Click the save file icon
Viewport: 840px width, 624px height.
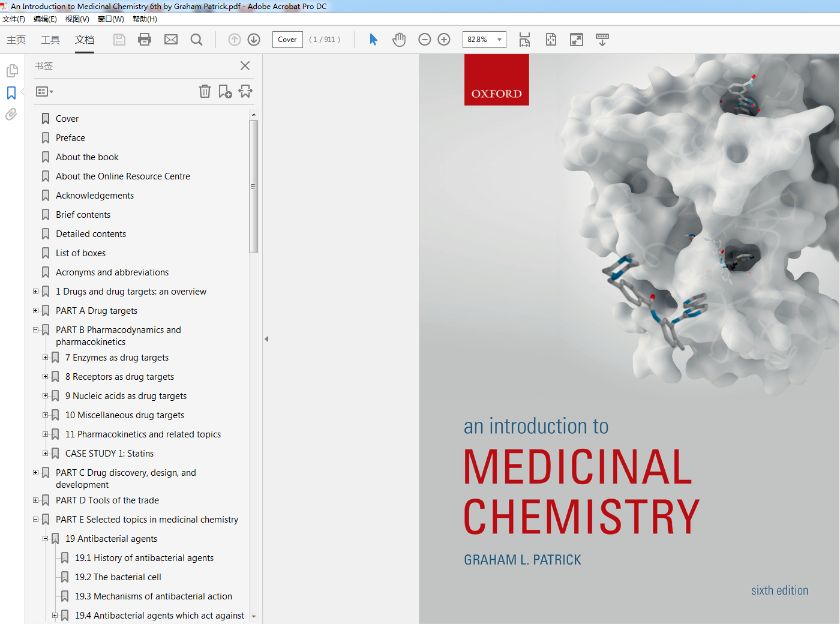(x=119, y=40)
